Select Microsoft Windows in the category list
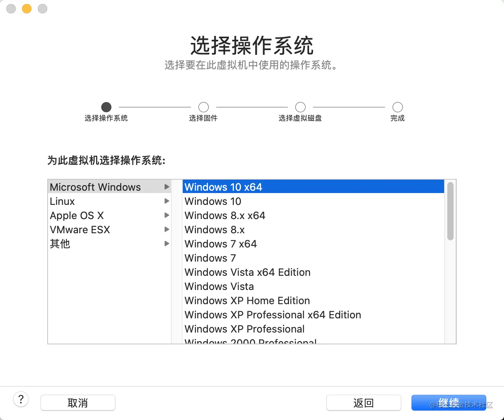This screenshot has width=504, height=420. [x=109, y=187]
